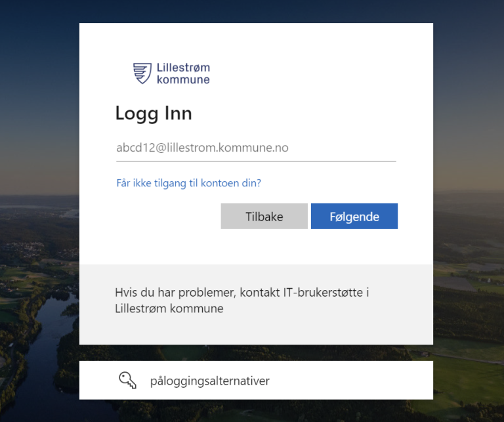Go back with the Tilbake button
Viewport: 504px width, 422px height.
coord(264,216)
